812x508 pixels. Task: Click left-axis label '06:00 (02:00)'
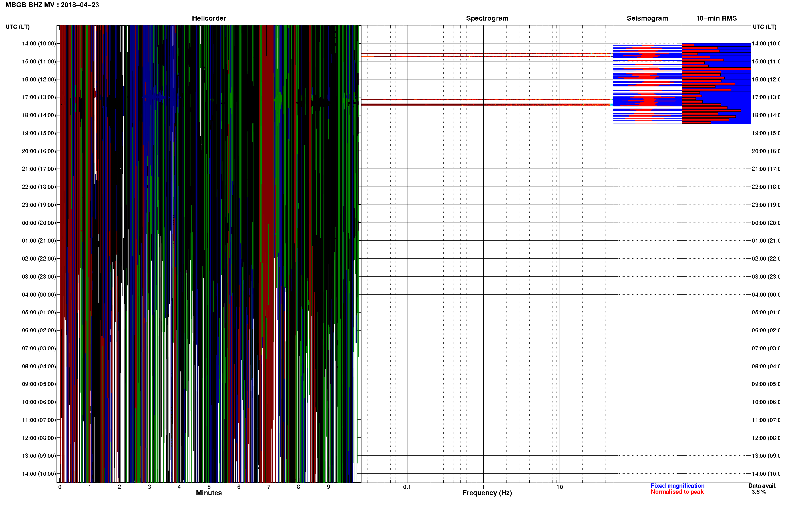click(x=39, y=330)
